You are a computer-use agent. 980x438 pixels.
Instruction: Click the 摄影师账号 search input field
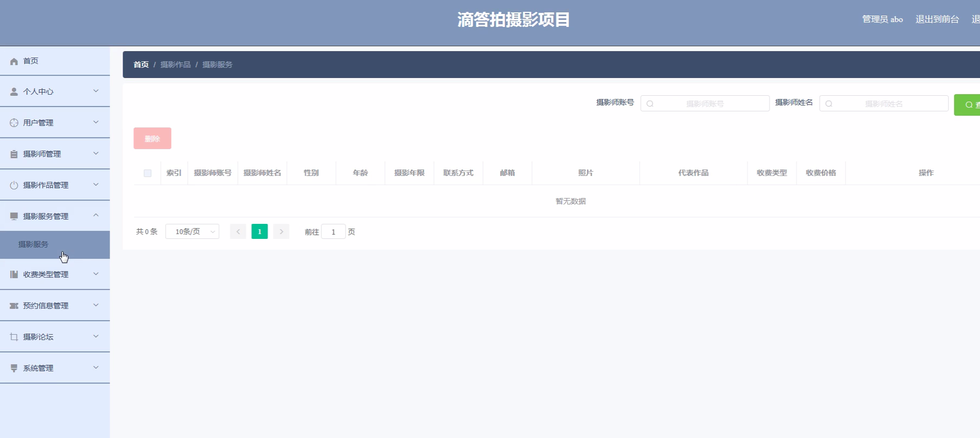[x=705, y=103]
